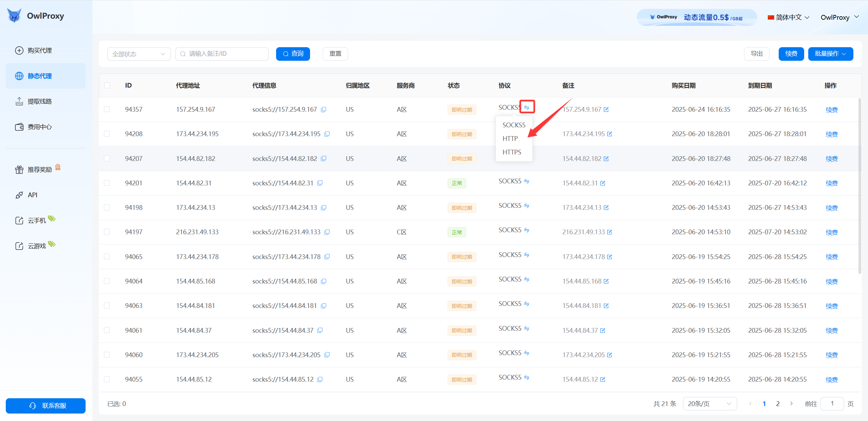Click the blue 续费 toolbar button

click(791, 54)
